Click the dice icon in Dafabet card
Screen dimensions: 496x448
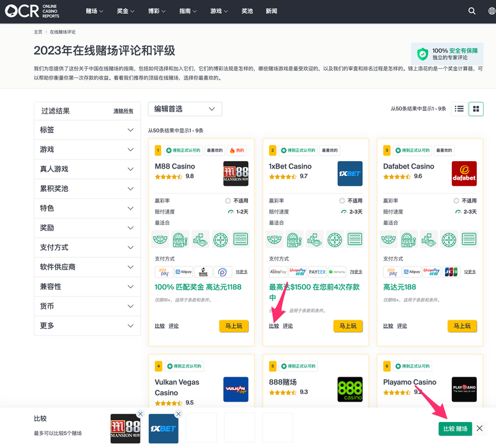(x=428, y=240)
